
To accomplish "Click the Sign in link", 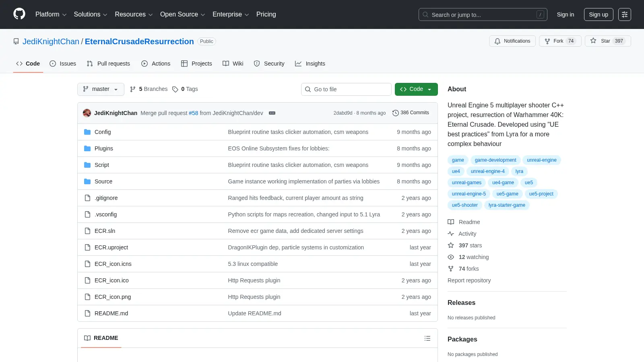I will pyautogui.click(x=566, y=14).
